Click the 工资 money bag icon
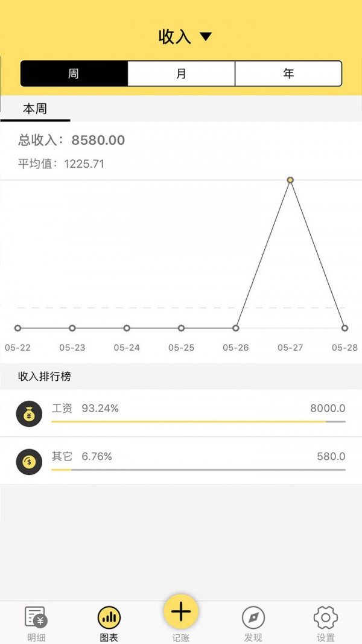This screenshot has width=362, height=644. [29, 414]
